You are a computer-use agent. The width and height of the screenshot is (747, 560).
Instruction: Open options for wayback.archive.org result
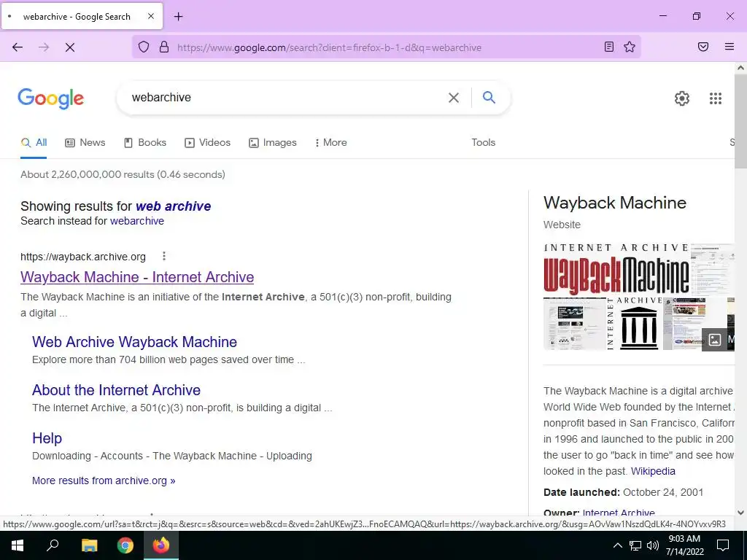pos(164,256)
